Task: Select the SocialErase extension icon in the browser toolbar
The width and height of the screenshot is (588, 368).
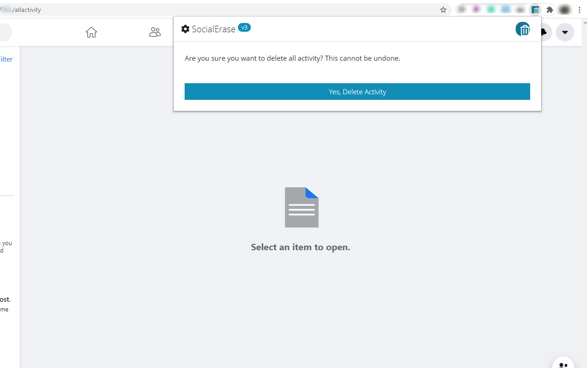Action: (535, 9)
